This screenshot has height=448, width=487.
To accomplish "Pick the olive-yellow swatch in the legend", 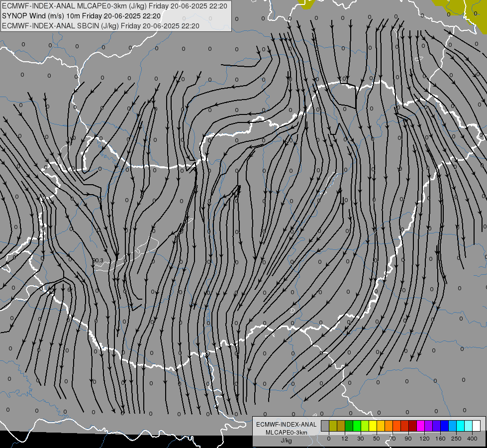I will tap(333, 426).
